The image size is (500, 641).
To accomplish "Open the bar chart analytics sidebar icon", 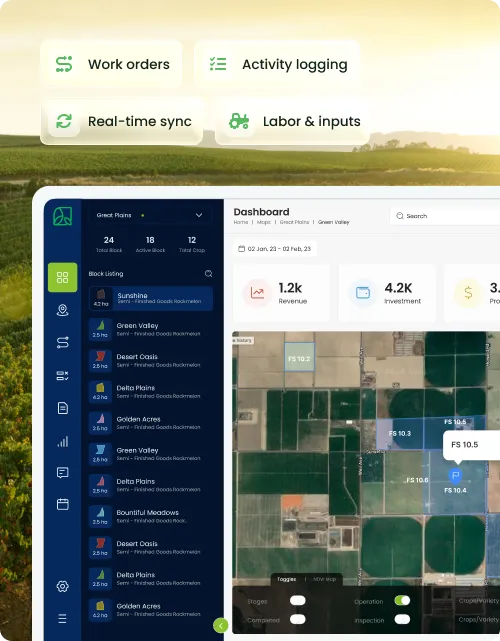I will tap(63, 441).
